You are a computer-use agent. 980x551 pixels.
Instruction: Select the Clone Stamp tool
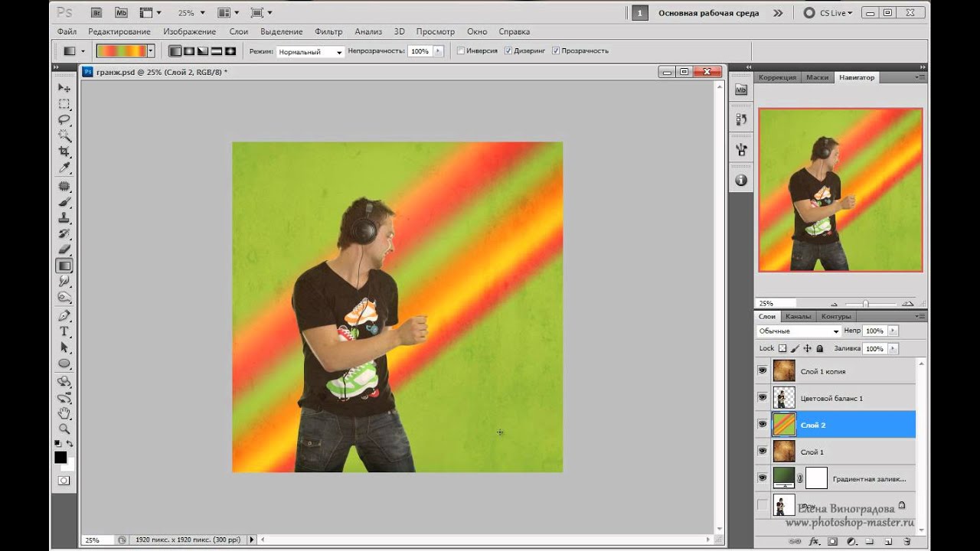pos(64,218)
